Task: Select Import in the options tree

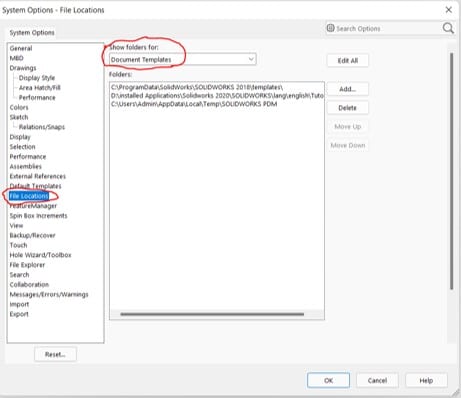Action: (x=19, y=304)
